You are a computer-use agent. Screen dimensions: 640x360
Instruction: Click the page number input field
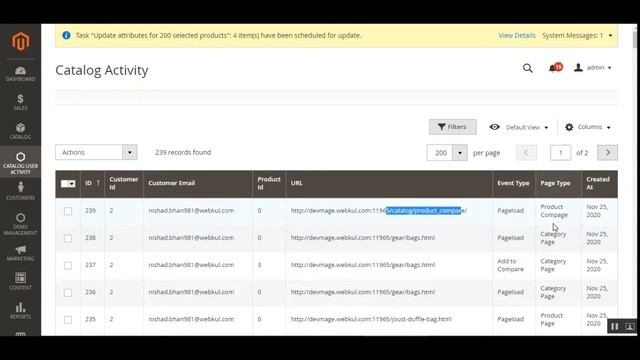[560, 153]
